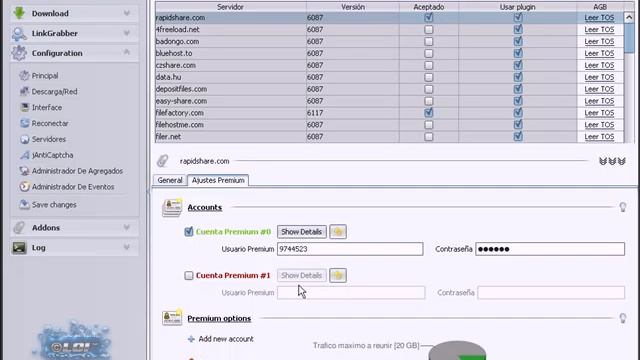The width and height of the screenshot is (640, 360).
Task: Open jAntiCaptcha configuration page
Action: (52, 155)
